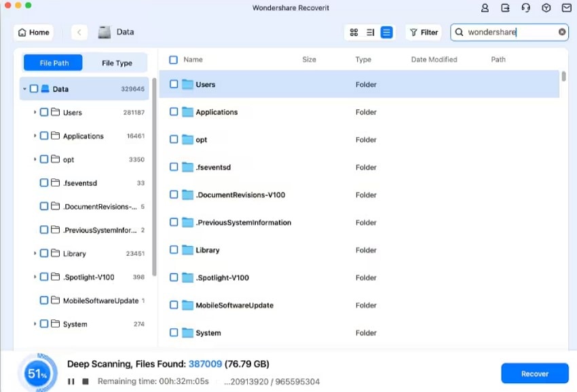Click the cube icon in title bar
Image resolution: width=577 pixels, height=392 pixels.
[x=546, y=7]
